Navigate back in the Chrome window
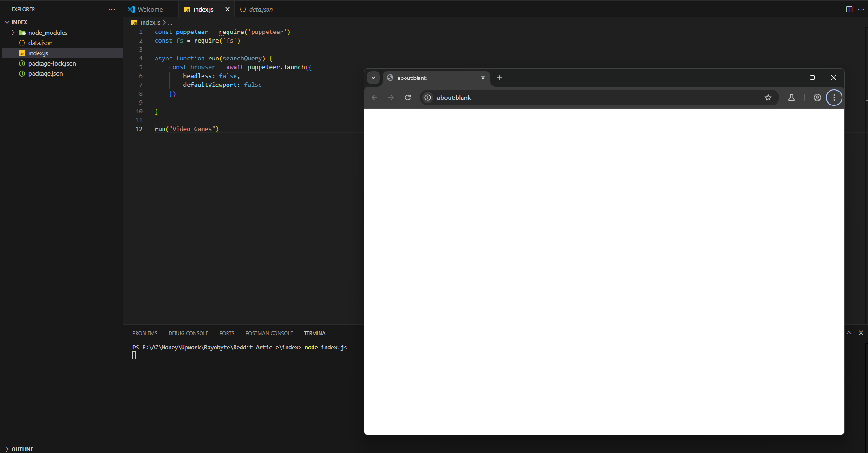This screenshot has height=453, width=868. [x=374, y=98]
